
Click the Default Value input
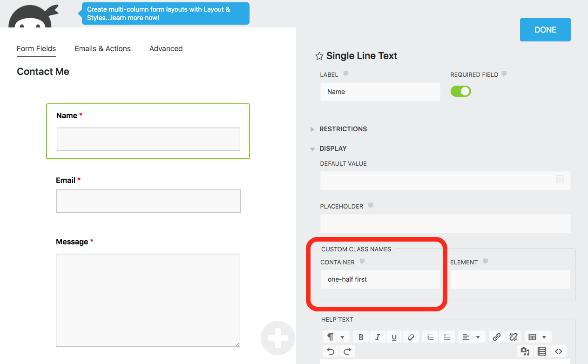(x=445, y=180)
